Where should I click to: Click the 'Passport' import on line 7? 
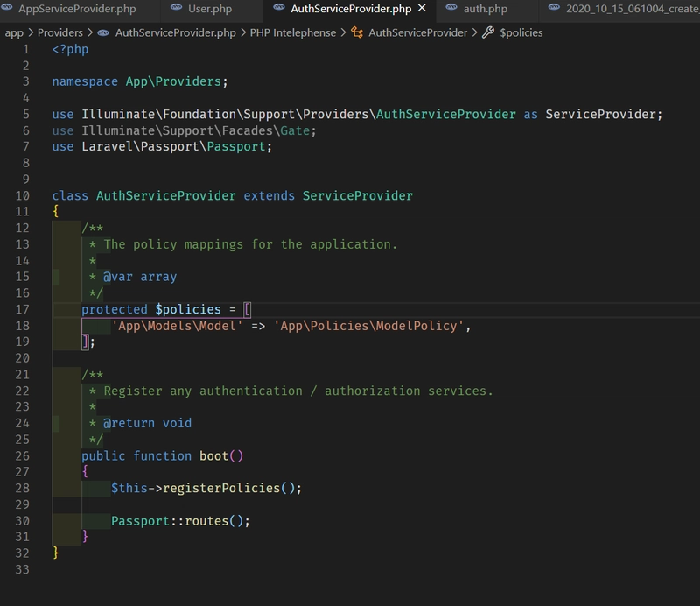(x=236, y=146)
